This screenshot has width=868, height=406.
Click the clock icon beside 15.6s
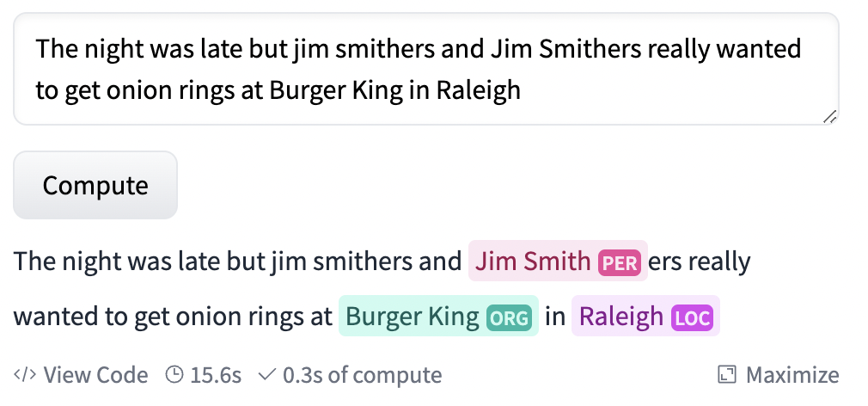(174, 375)
